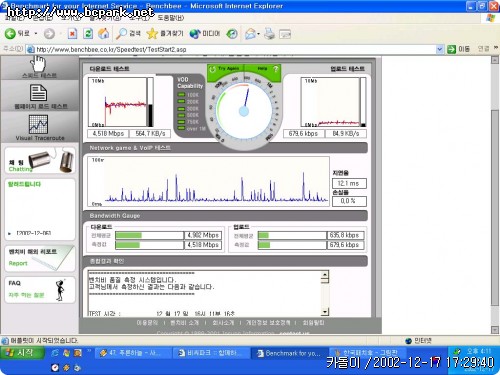Switch to the fourth taskbar window with paint icon
500x375 pixels.
click(367, 352)
